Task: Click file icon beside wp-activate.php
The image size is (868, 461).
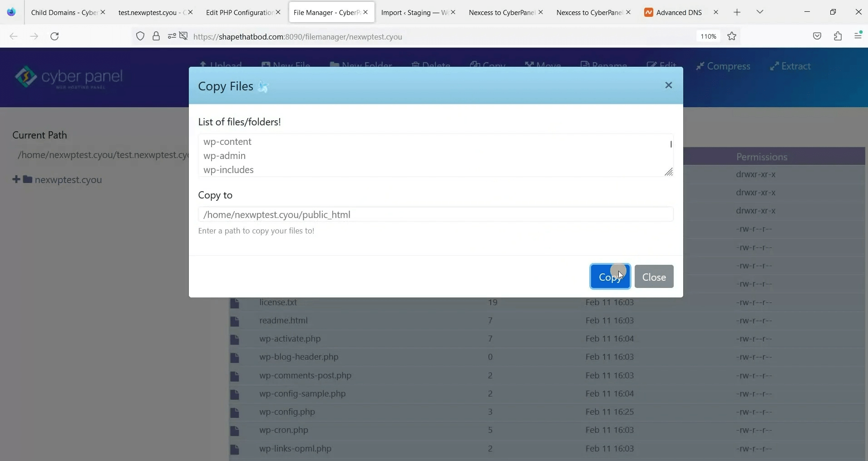Action: (x=235, y=340)
